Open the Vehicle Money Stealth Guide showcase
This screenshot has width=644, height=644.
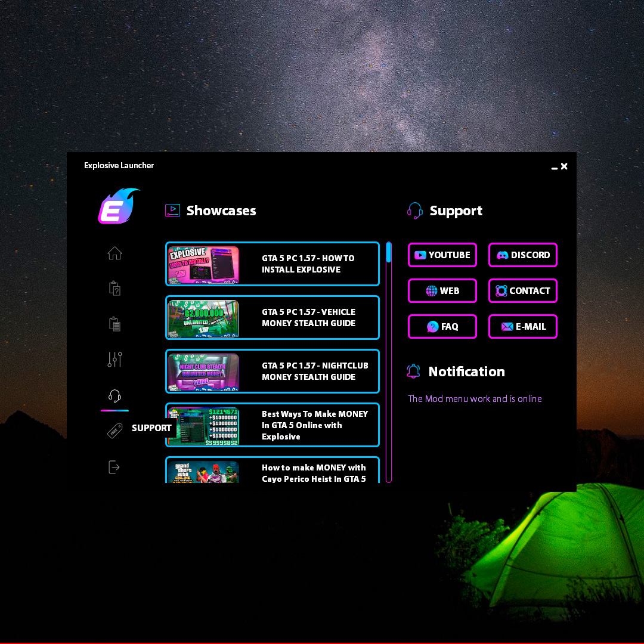click(272, 318)
